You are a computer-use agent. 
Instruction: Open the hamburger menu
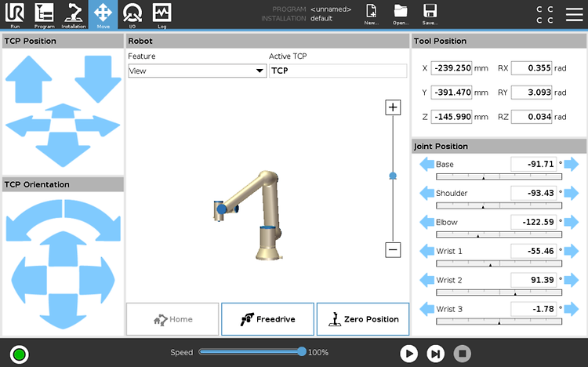pos(574,14)
